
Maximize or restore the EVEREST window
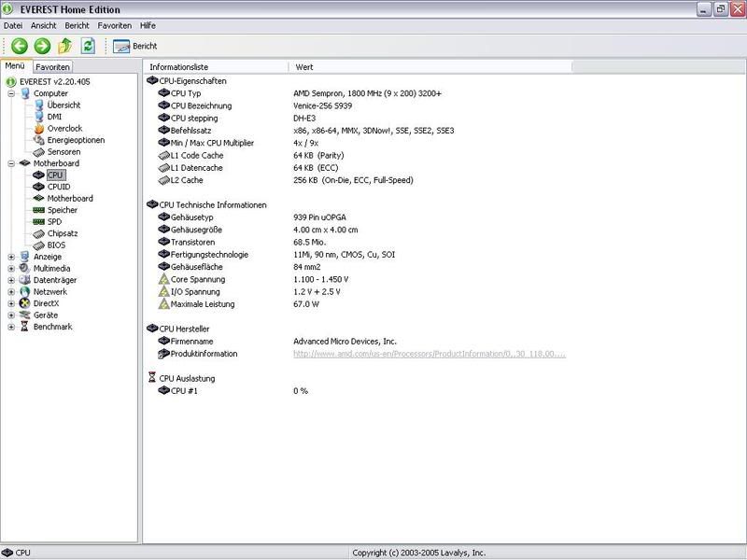point(721,9)
